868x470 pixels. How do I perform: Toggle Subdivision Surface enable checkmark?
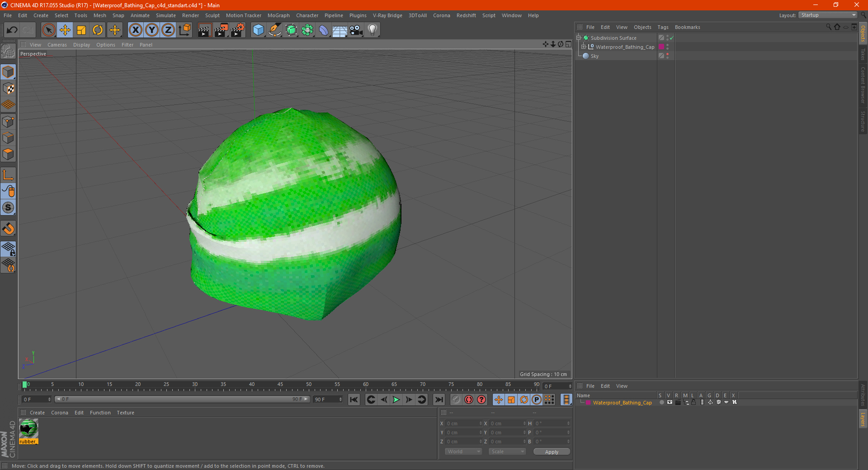click(x=672, y=38)
